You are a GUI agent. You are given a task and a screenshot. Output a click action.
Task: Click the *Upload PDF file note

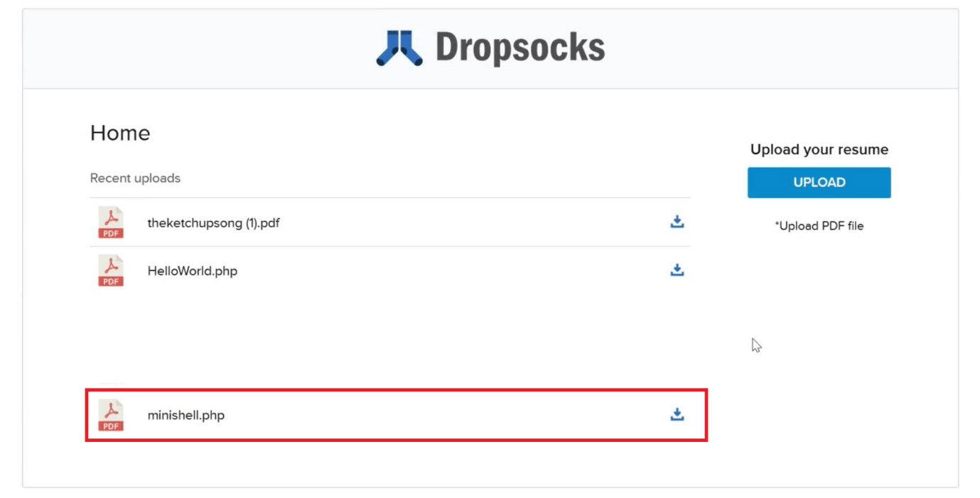tap(819, 226)
